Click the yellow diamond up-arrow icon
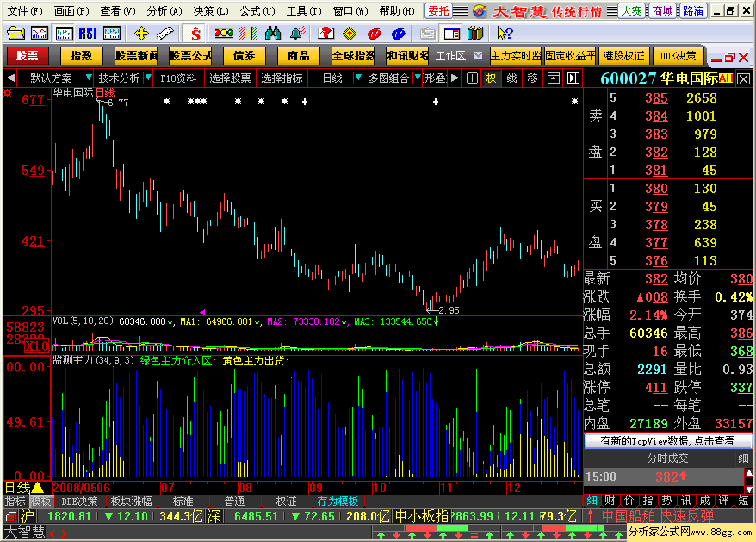This screenshot has height=542, width=756. coord(350,34)
